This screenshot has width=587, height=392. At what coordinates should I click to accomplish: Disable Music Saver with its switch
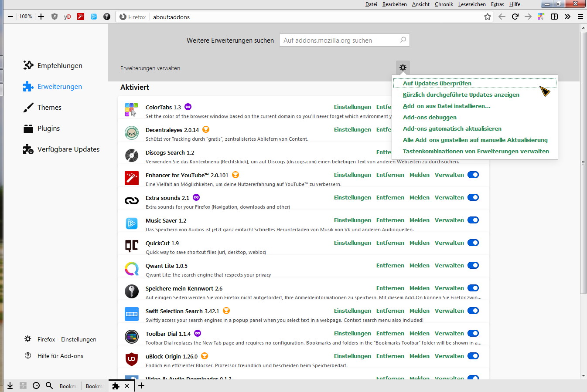tap(473, 220)
